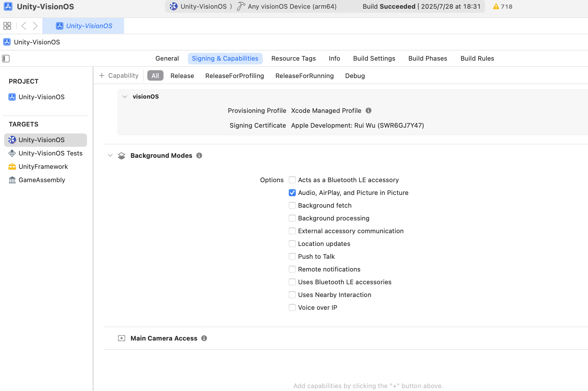588x391 pixels.
Task: Enable Remote notifications checkbox
Action: (x=292, y=269)
